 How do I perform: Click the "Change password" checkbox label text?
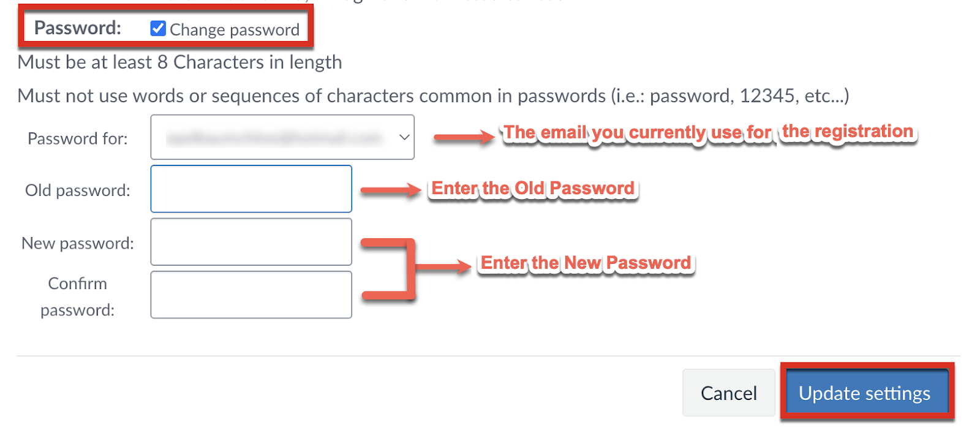pyautogui.click(x=235, y=29)
